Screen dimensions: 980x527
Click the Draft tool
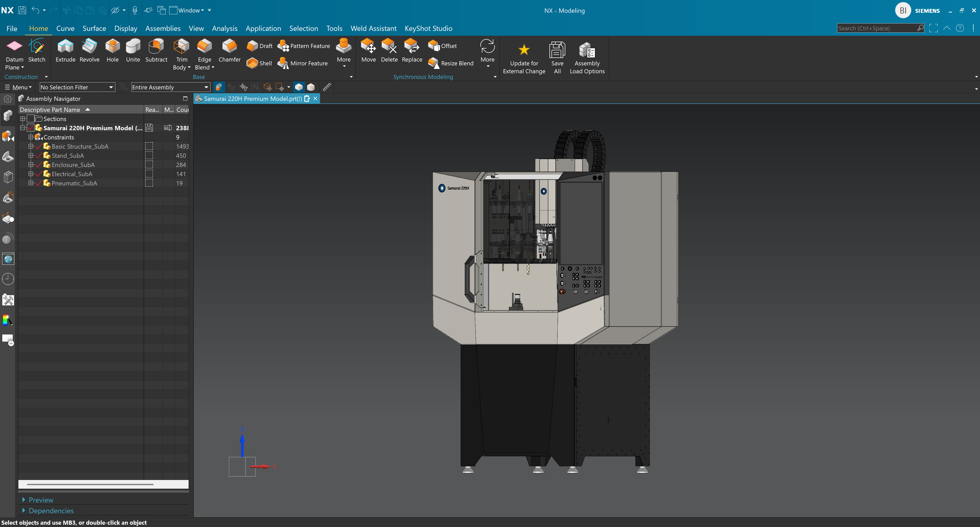[x=260, y=46]
